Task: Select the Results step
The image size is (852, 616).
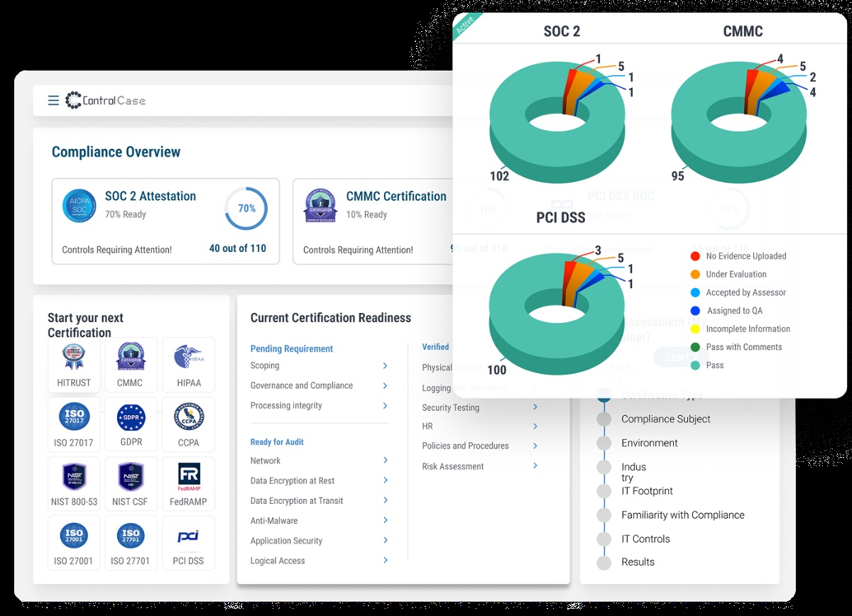Action: 638,562
